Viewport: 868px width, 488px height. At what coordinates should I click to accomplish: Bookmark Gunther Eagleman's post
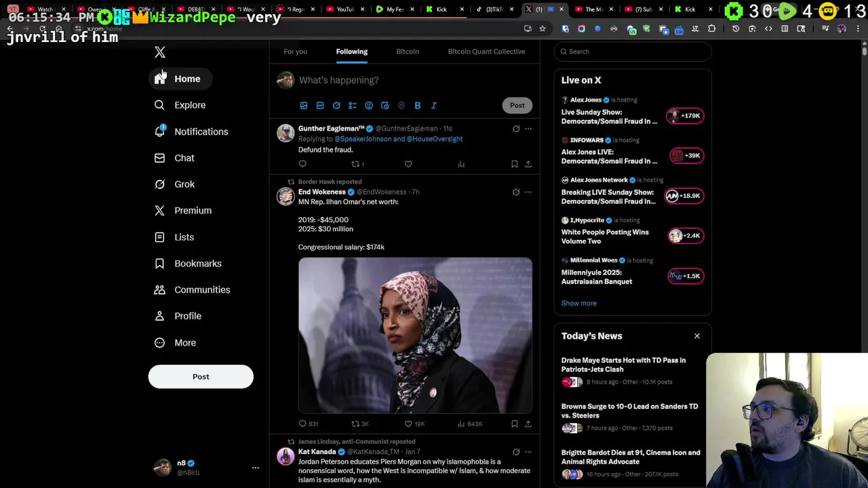514,164
